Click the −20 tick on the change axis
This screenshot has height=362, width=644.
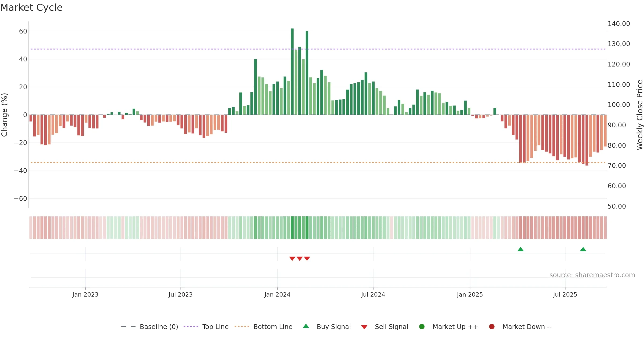(x=21, y=143)
